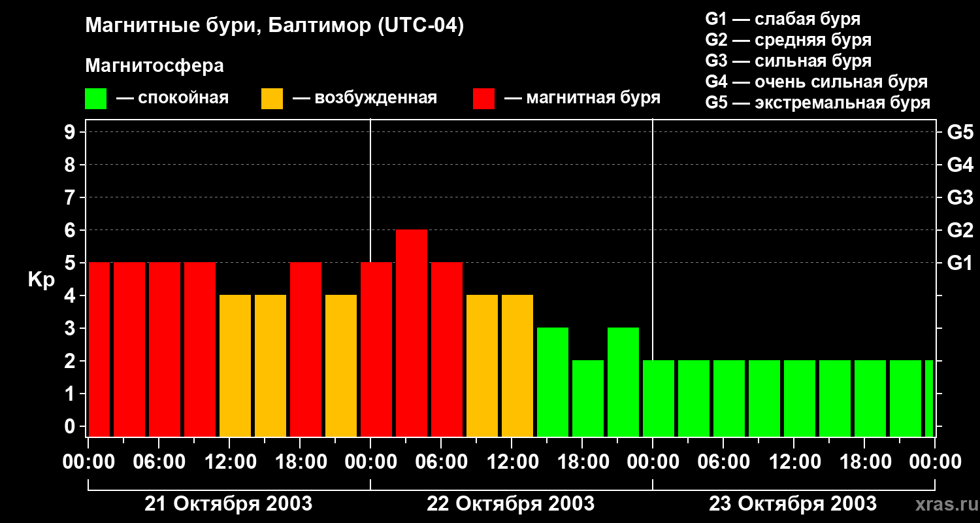Click the '06:00' time label above 23 October
Screen dimensions: 980x523
pos(723,462)
